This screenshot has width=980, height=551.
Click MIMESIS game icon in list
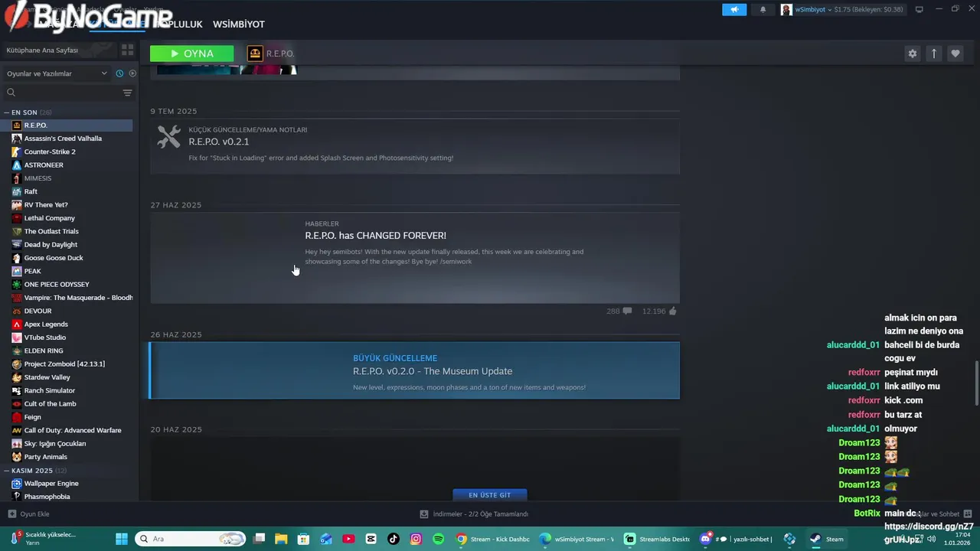[x=17, y=178]
